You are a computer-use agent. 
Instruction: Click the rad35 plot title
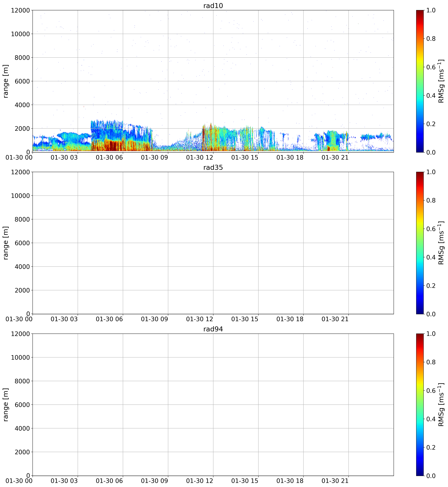213,167
